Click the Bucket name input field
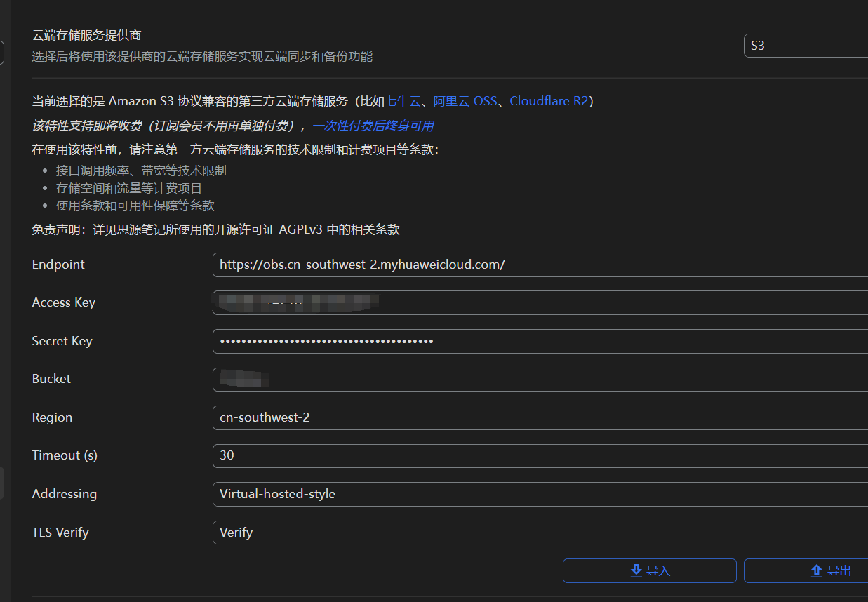Screen dimensions: 868x602 (539, 380)
